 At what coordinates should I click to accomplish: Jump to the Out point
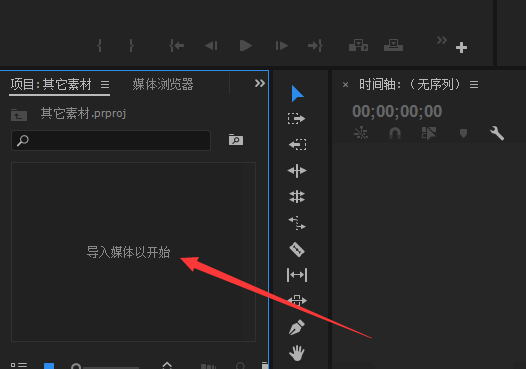[x=315, y=45]
